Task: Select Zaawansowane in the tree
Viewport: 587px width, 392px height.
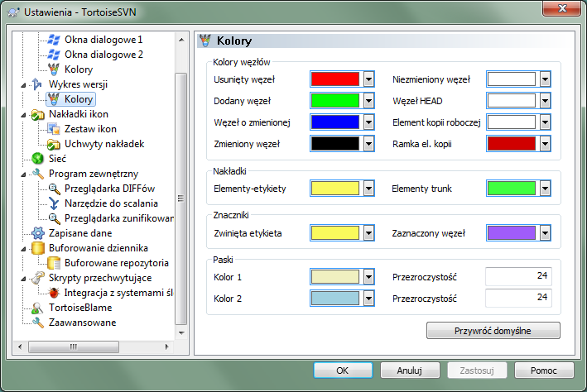Action: 82,323
